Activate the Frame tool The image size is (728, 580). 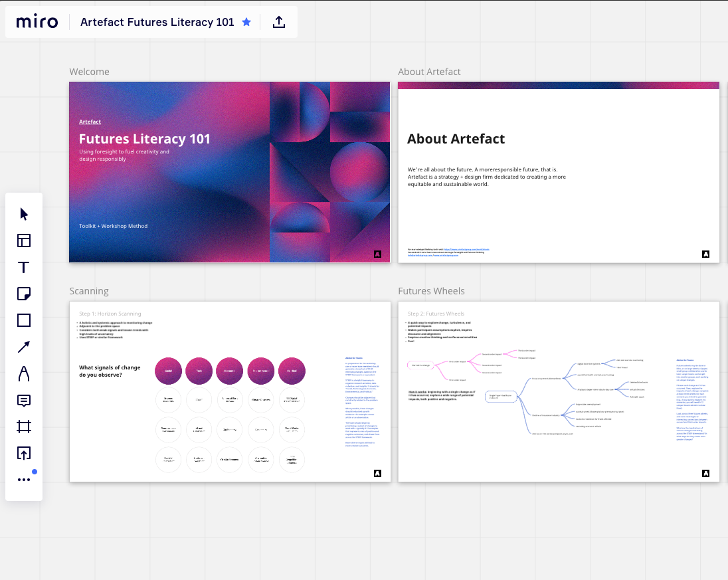tap(24, 427)
